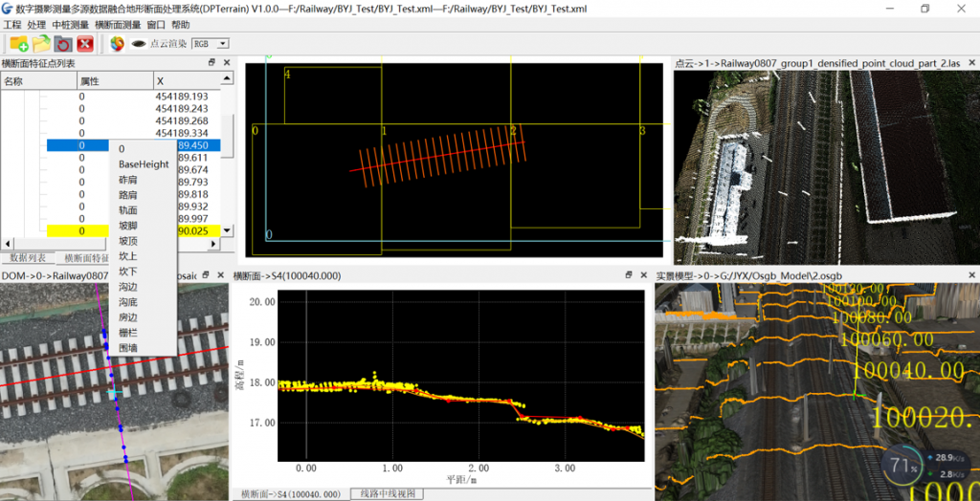
Task: Pick 围墙 from the attribute popup
Action: pyautogui.click(x=127, y=347)
